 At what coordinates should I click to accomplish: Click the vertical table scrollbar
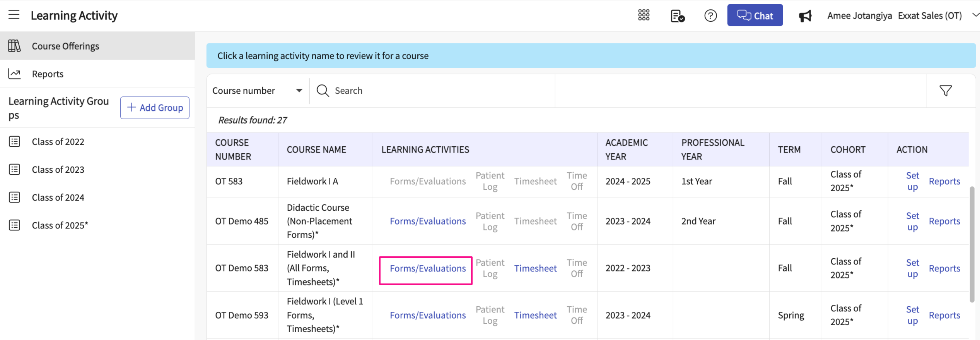pyautogui.click(x=972, y=244)
